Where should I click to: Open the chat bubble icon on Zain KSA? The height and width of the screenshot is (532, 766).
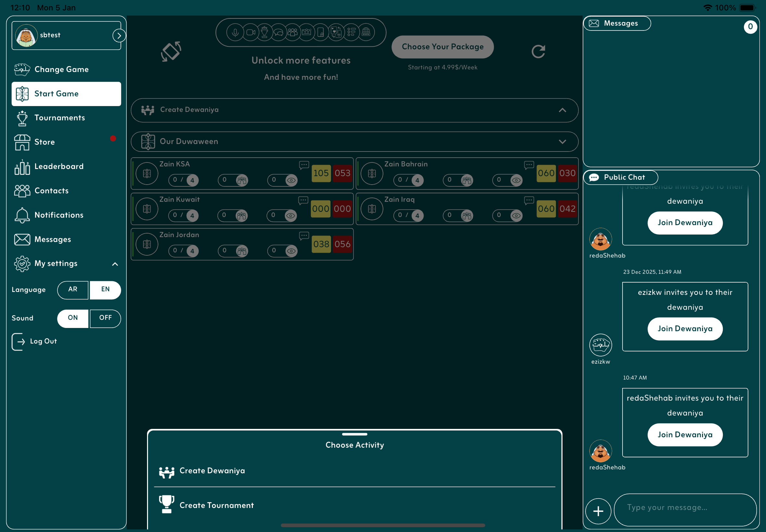pyautogui.click(x=304, y=165)
